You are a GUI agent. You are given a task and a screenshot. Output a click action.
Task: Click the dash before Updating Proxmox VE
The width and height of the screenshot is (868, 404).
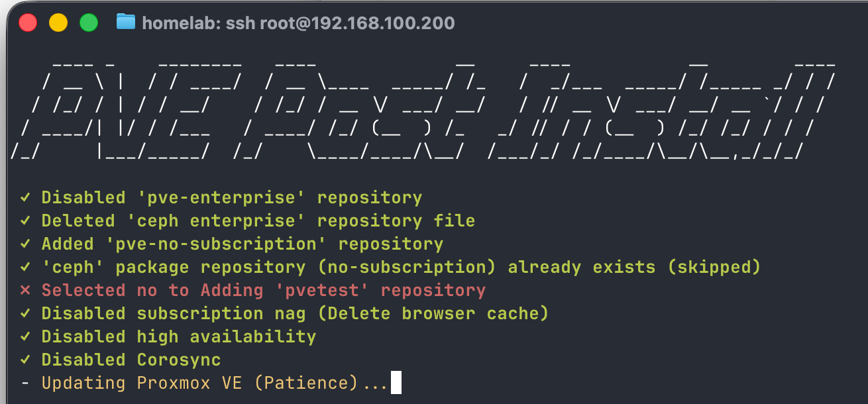tap(25, 383)
